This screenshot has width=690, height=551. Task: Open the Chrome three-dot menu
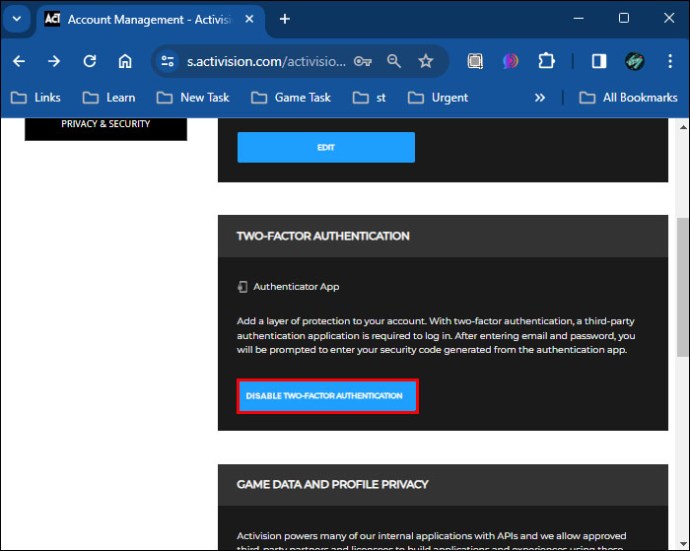[670, 61]
